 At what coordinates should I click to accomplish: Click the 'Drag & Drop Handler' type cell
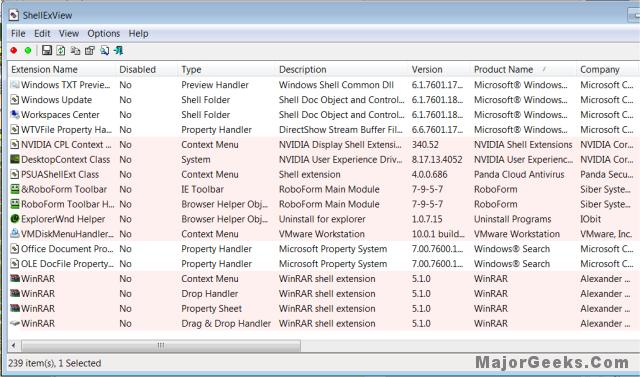[x=226, y=324]
